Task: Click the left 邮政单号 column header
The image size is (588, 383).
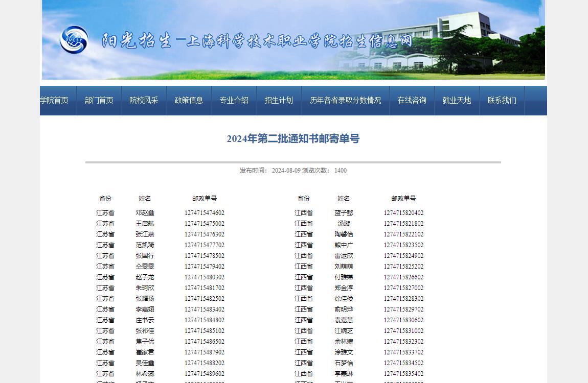Action: coord(205,199)
